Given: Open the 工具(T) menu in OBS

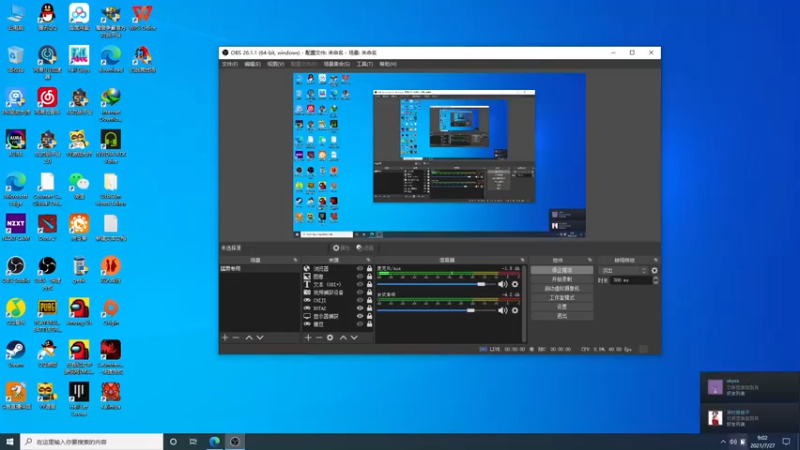Looking at the screenshot, I should (364, 64).
